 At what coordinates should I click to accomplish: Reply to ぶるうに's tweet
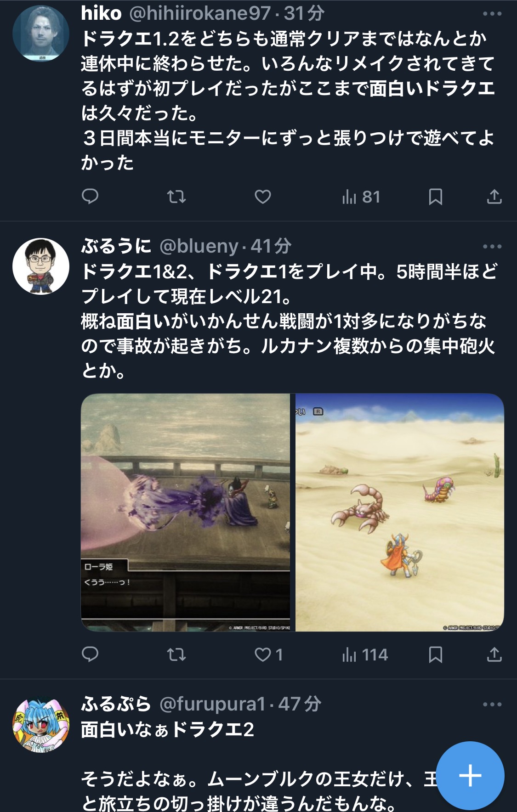pos(90,654)
